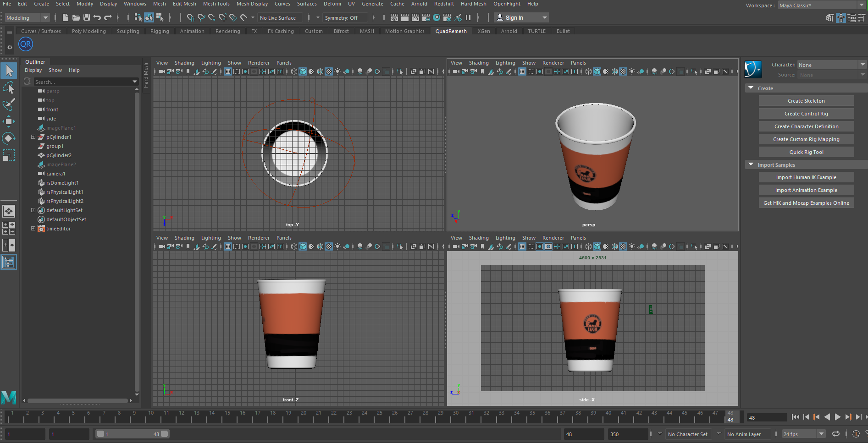
Task: Click Get HIK and Mocap Examples Online
Action: click(x=806, y=203)
